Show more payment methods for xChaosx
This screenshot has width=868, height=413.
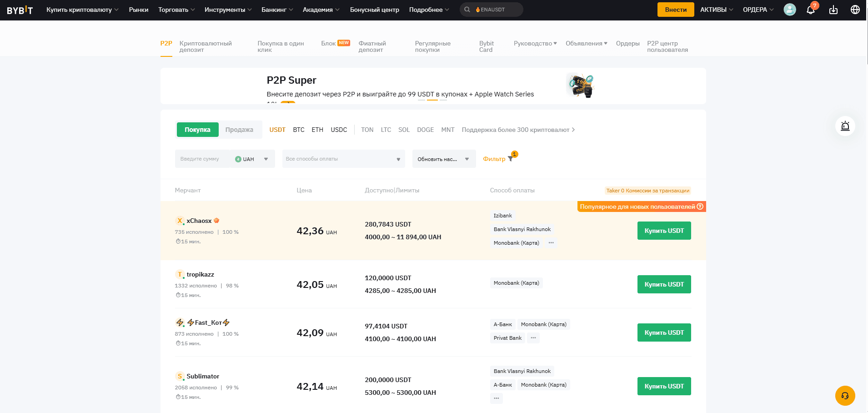[x=551, y=243]
